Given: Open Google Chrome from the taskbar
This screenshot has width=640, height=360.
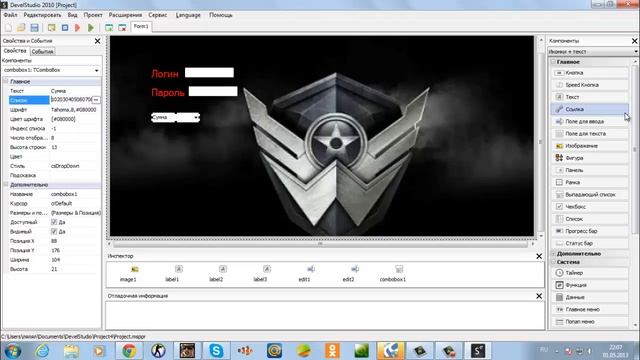Looking at the screenshot, I should coord(129,350).
